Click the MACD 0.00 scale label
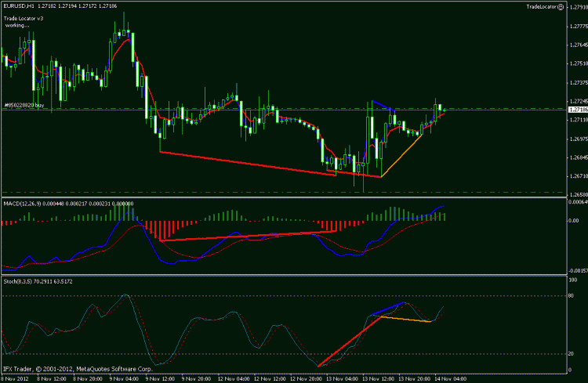The image size is (588, 383). pyautogui.click(x=573, y=220)
